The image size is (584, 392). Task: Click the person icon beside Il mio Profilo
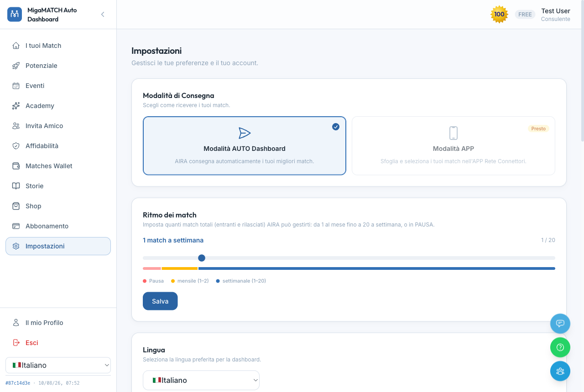(x=16, y=323)
